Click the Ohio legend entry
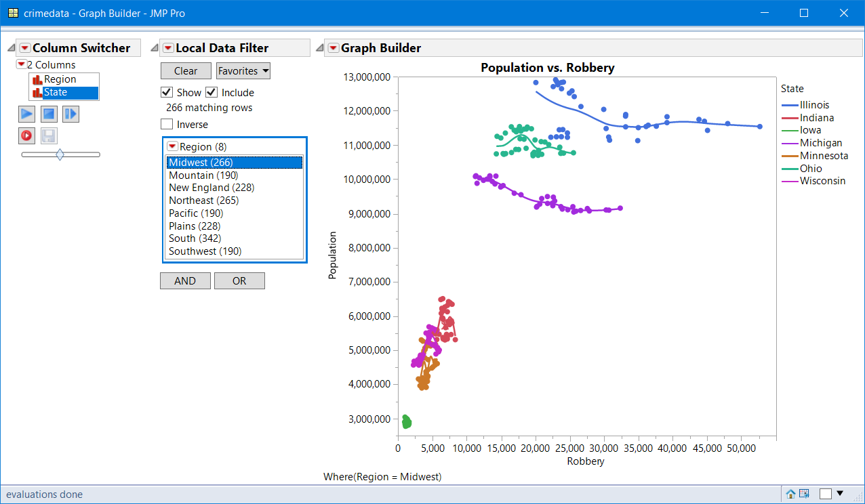865x504 pixels. pyautogui.click(x=801, y=169)
